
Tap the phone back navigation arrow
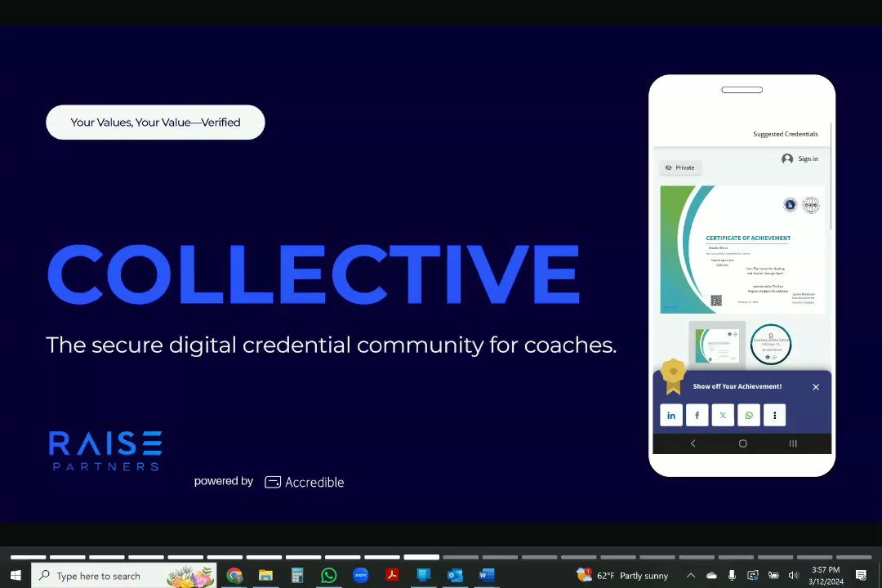coord(693,443)
